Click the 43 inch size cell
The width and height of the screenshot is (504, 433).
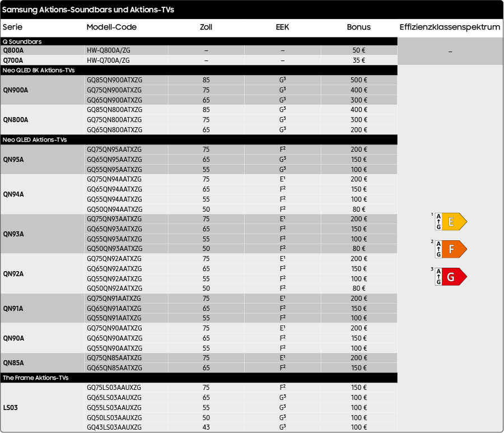coord(206,427)
